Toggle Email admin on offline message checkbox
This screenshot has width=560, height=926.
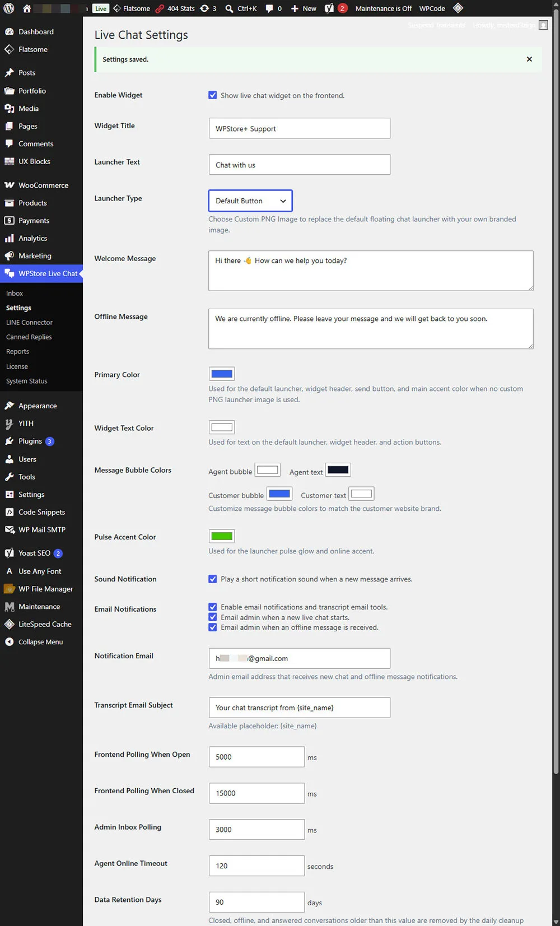pyautogui.click(x=213, y=627)
